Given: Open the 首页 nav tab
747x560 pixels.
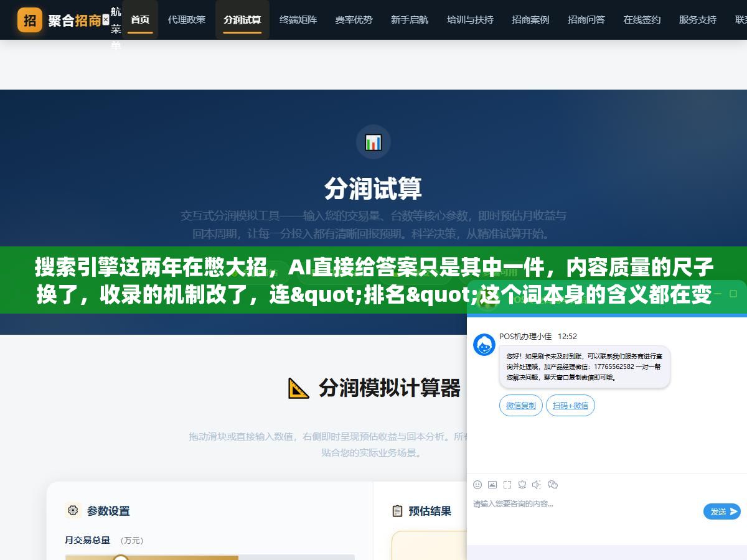Looking at the screenshot, I should (x=140, y=19).
